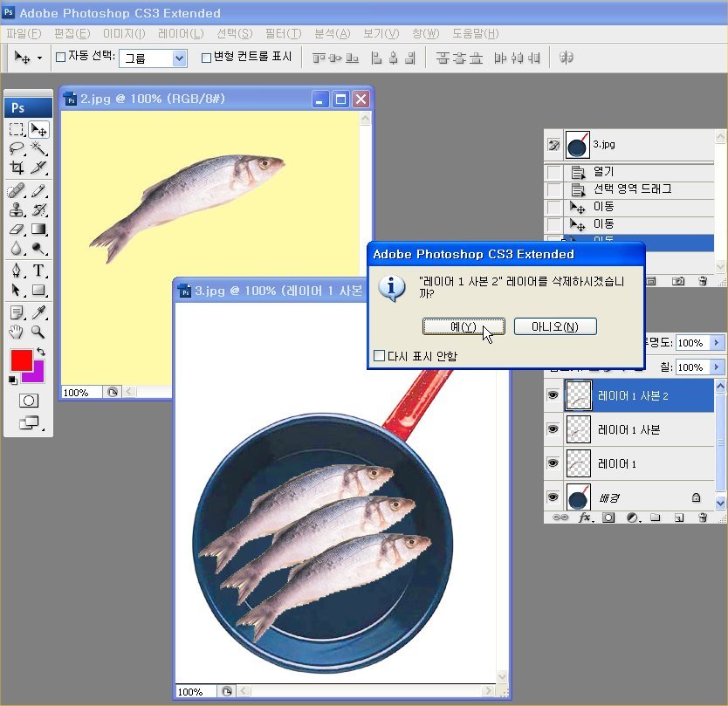Click the trash icon in Layers panel

tap(702, 518)
